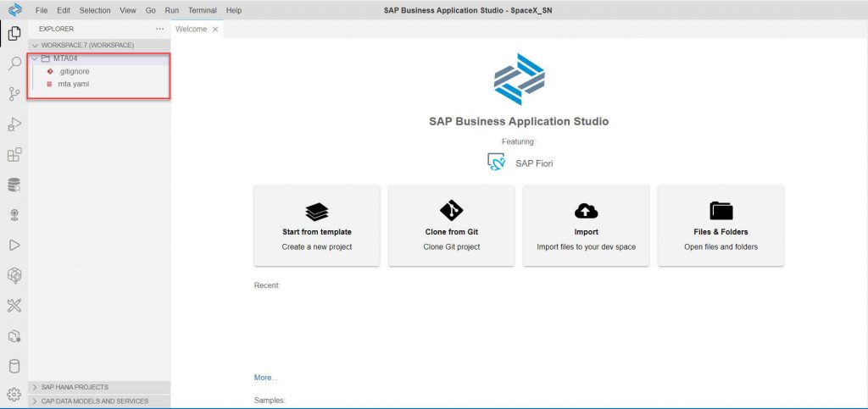Click the mta.yaml file icon
868x409 pixels.
click(x=50, y=84)
